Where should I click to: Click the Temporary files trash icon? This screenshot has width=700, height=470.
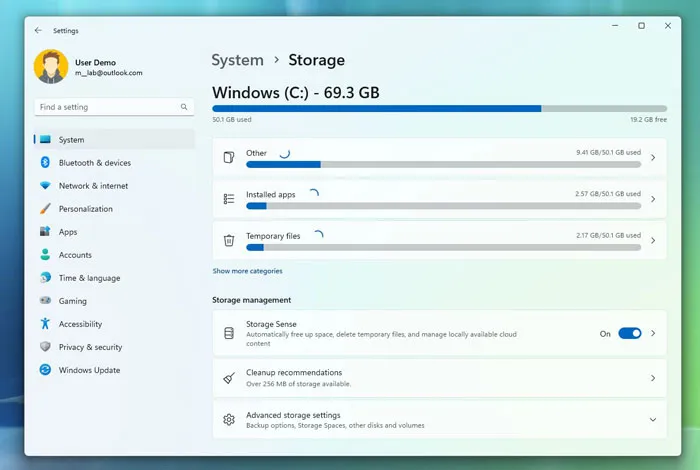[x=229, y=240]
